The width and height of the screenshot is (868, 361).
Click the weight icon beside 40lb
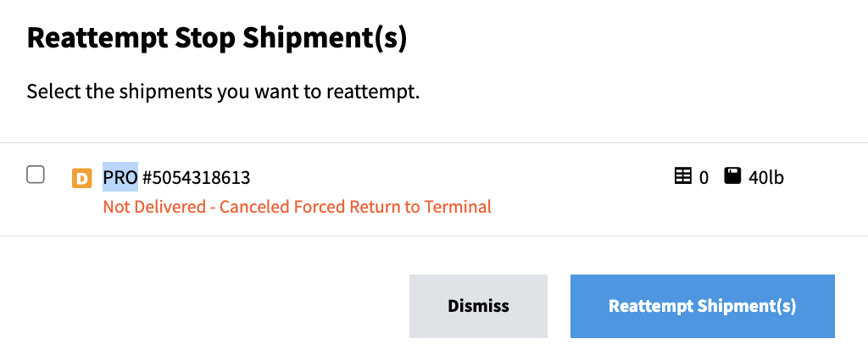pos(732,176)
